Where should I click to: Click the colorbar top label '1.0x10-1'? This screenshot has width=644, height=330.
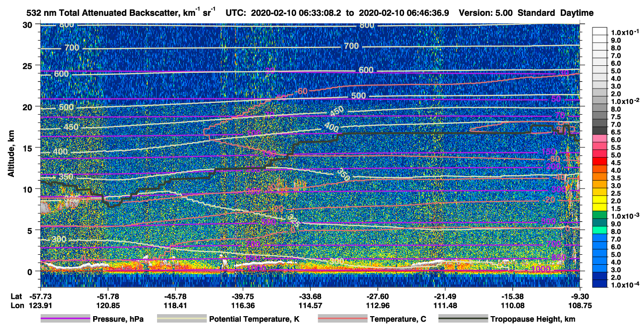pos(624,32)
